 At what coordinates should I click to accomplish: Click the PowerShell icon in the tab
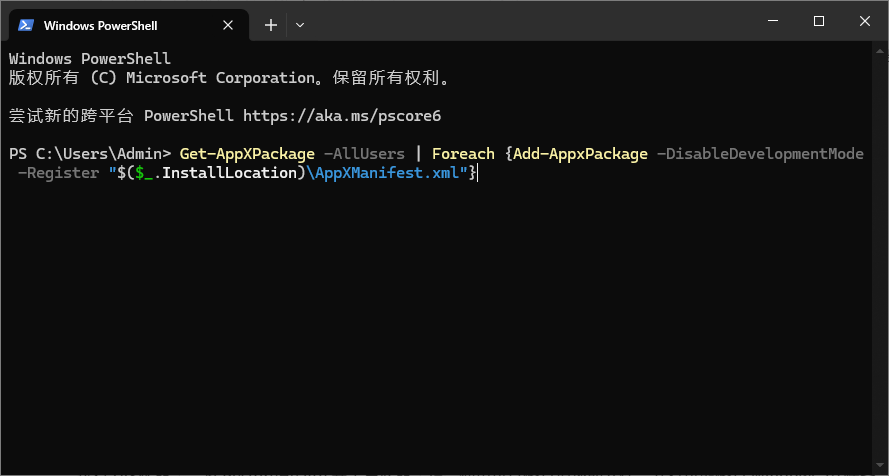(x=25, y=25)
